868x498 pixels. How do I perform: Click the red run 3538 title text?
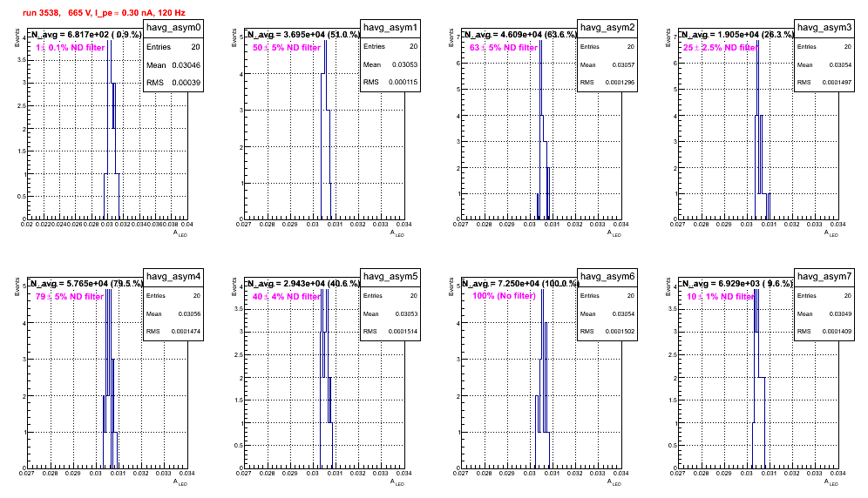pyautogui.click(x=104, y=13)
